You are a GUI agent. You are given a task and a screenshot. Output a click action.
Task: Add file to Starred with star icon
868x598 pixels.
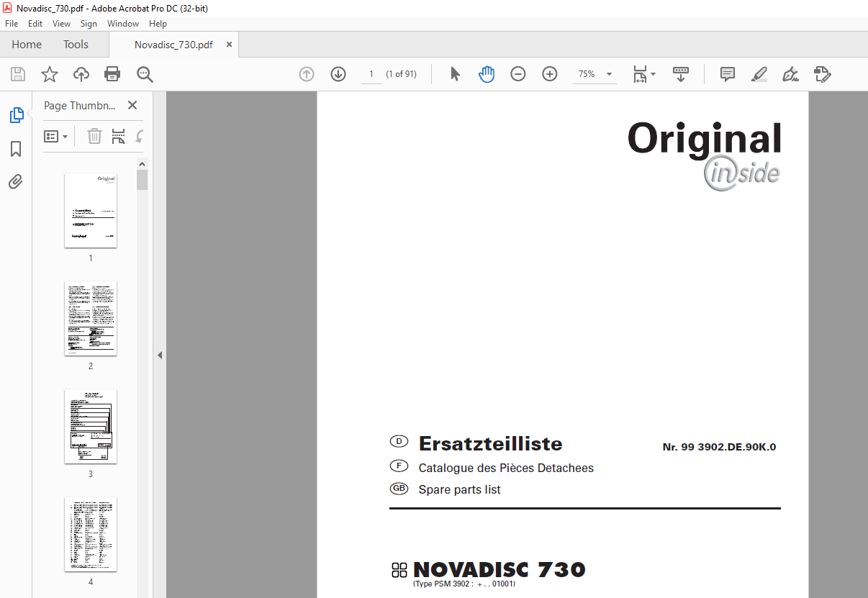(x=49, y=74)
